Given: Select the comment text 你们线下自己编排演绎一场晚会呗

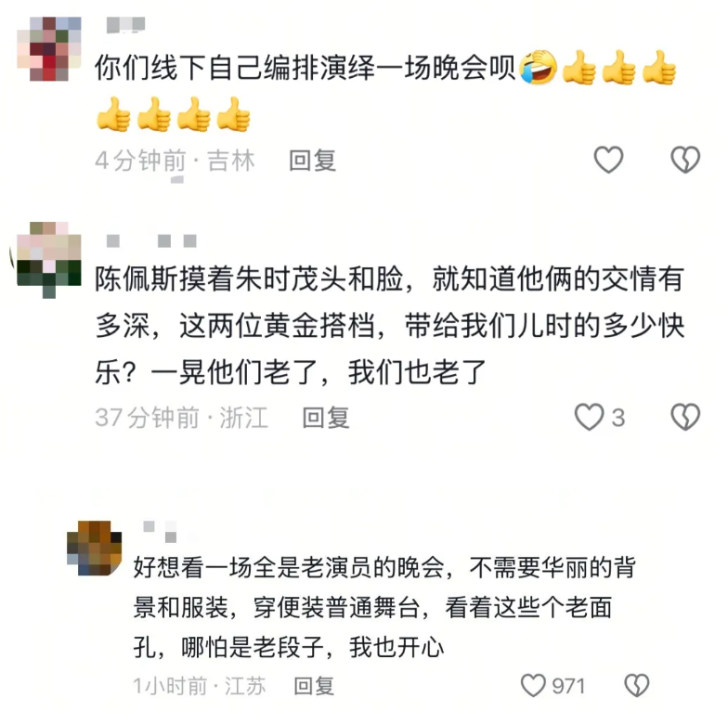Looking at the screenshot, I should (305, 68).
